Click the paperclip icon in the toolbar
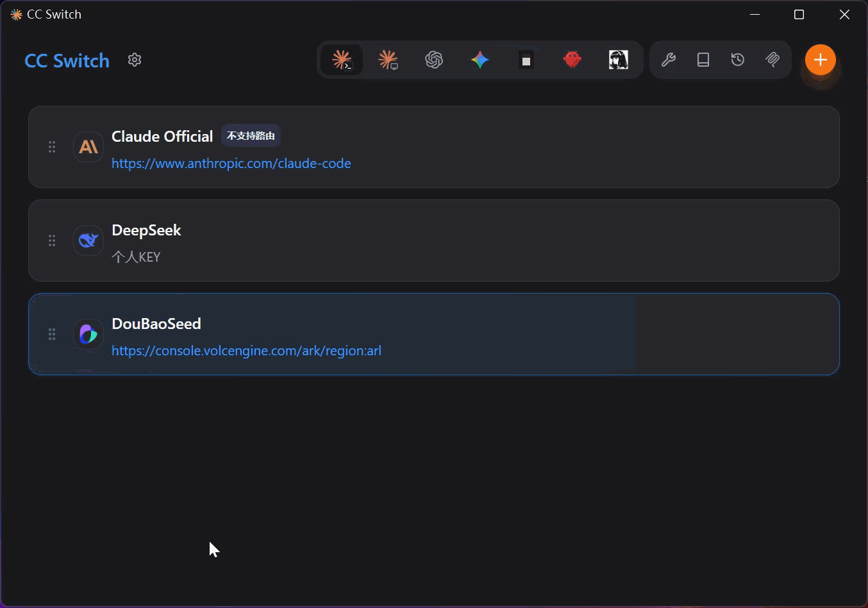 click(x=772, y=60)
